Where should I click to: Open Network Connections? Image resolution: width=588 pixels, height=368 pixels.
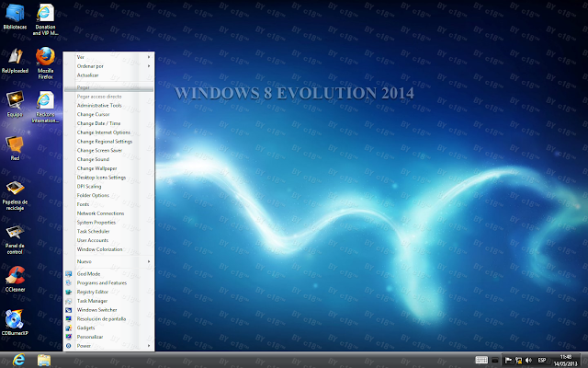108,213
